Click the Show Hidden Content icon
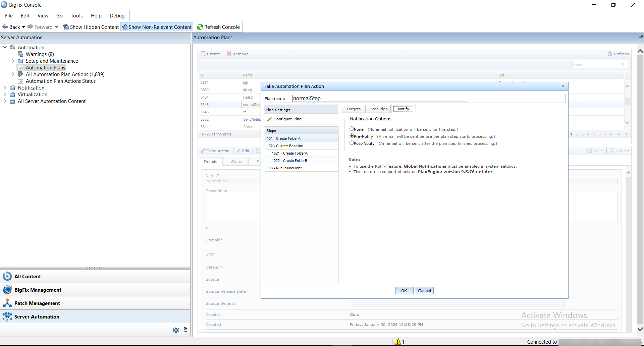Screen dimensions: 644x346 66,27
